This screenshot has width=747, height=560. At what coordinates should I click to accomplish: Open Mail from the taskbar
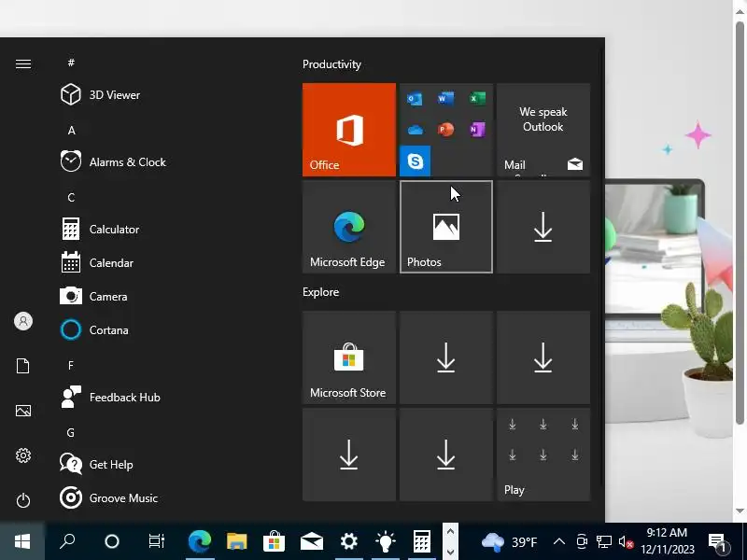[312, 541]
